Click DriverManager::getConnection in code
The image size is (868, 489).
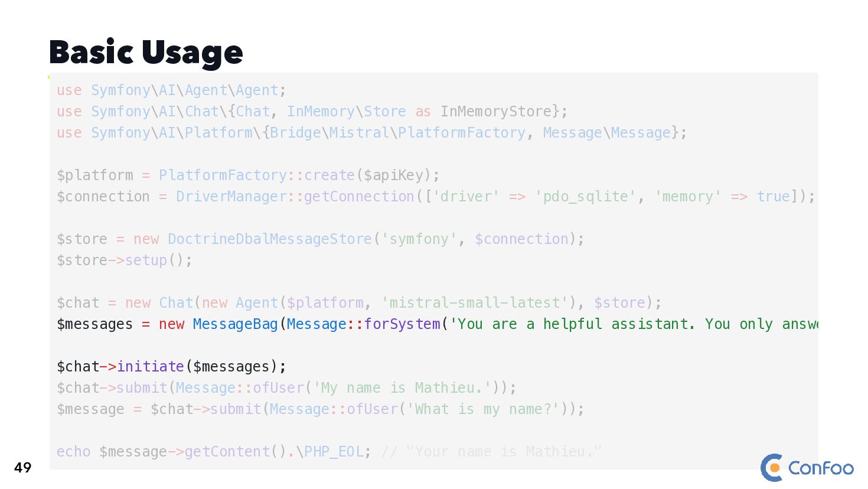pos(295,197)
